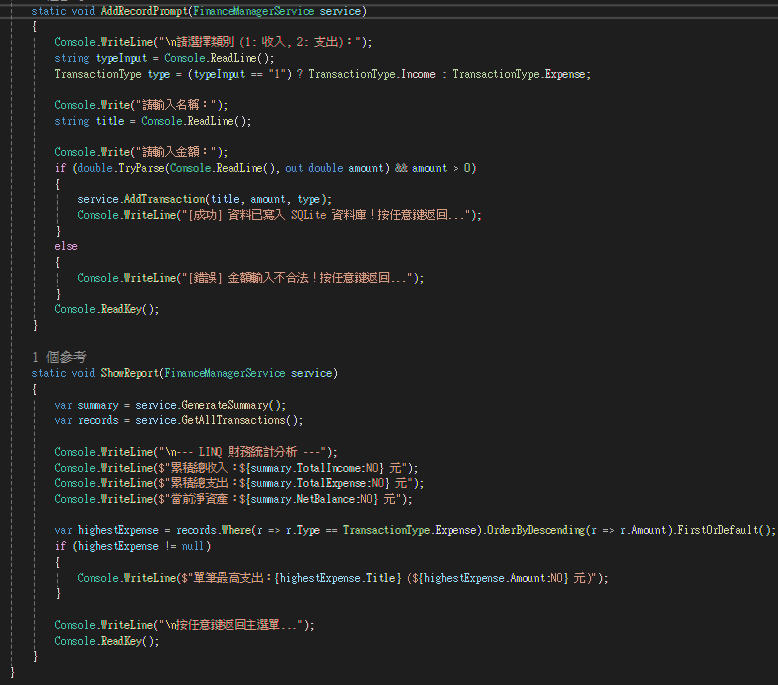This screenshot has height=685, width=778.
Task: Click the service.AddTransaction call
Action: (141, 199)
